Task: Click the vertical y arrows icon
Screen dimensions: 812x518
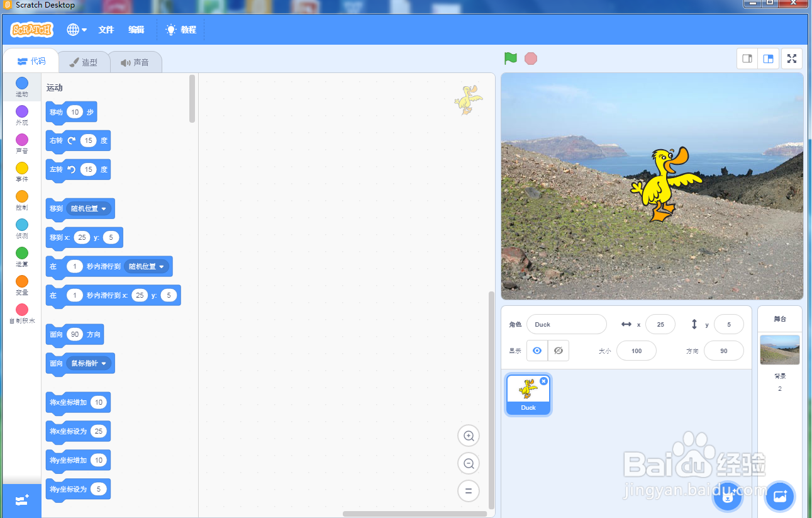Action: (x=694, y=324)
